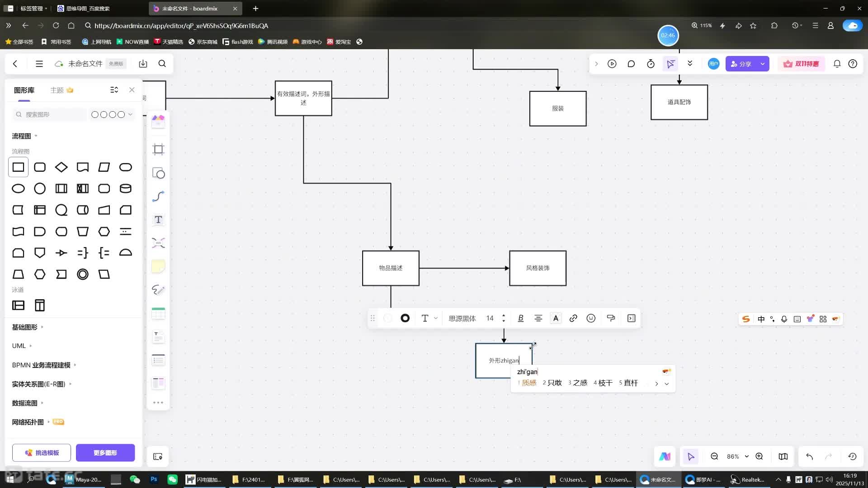
Task: Toggle the collaborator cursor display icon
Action: click(x=670, y=64)
